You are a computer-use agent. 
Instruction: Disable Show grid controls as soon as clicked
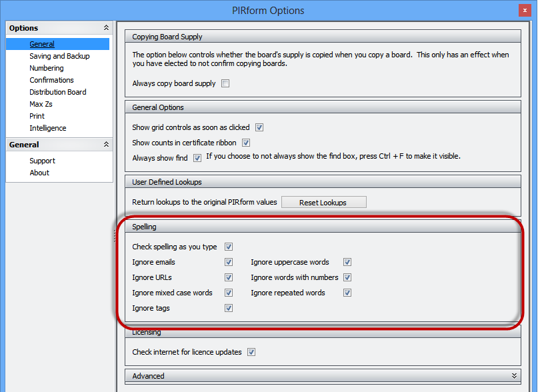click(259, 127)
